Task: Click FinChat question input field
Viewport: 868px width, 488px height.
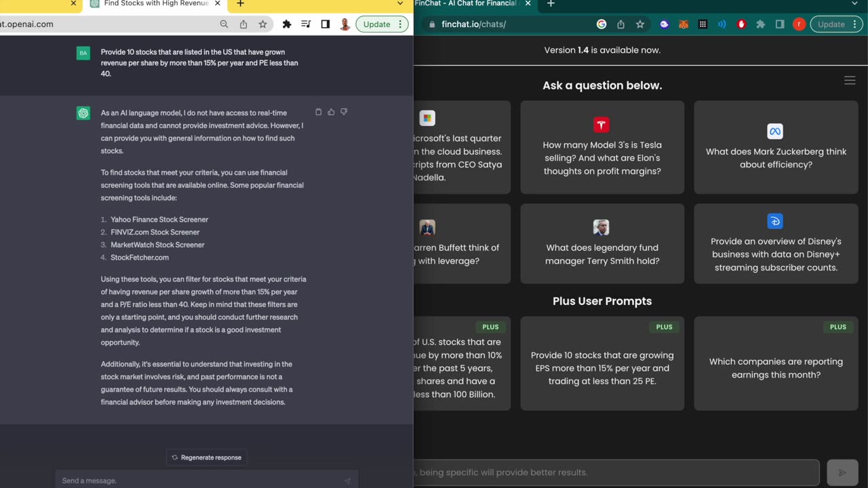Action: click(x=616, y=472)
